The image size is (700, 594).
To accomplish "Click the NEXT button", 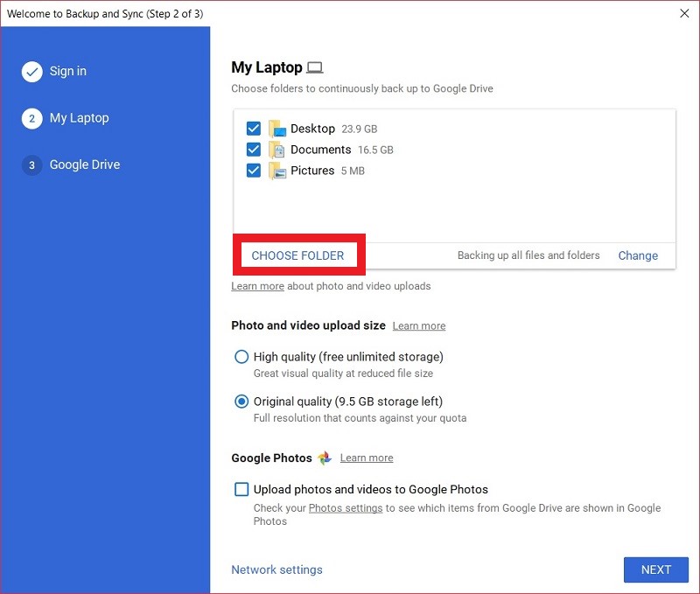I will click(x=655, y=570).
